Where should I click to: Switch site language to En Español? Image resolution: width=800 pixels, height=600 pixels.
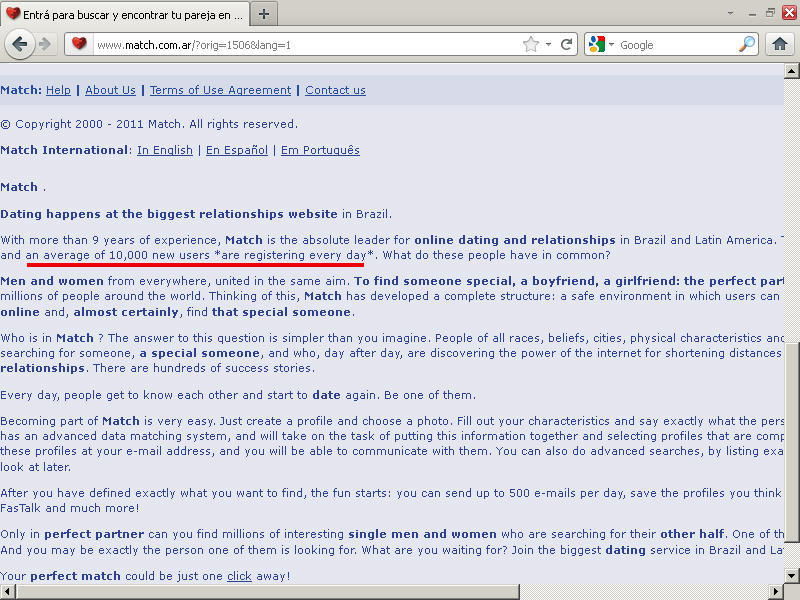(x=237, y=150)
